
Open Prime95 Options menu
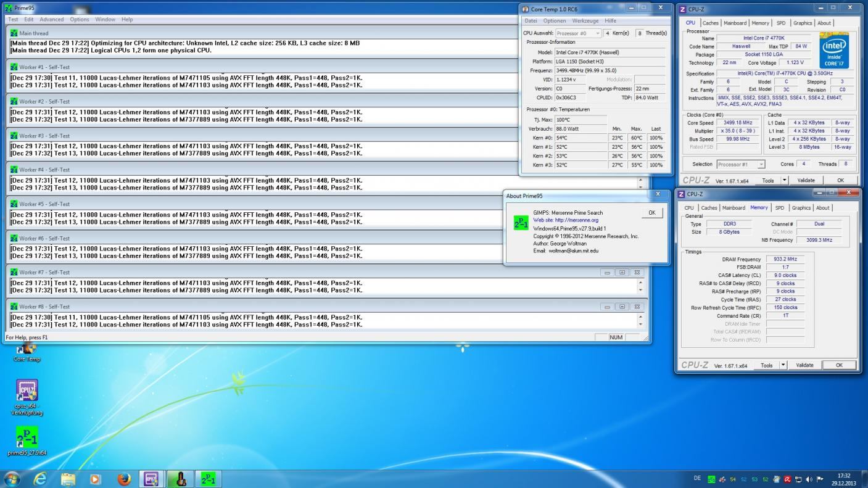(x=80, y=20)
